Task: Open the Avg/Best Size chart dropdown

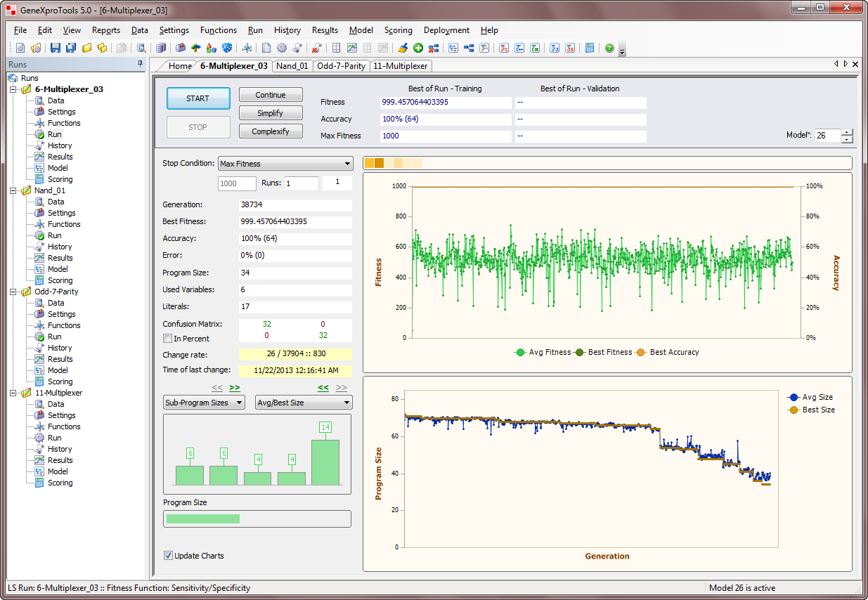Action: [x=304, y=403]
